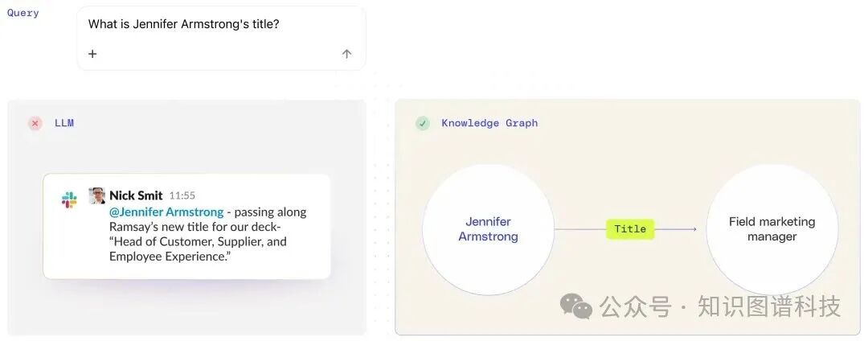Click the Query label above the panels
868x341 pixels.
click(x=23, y=13)
